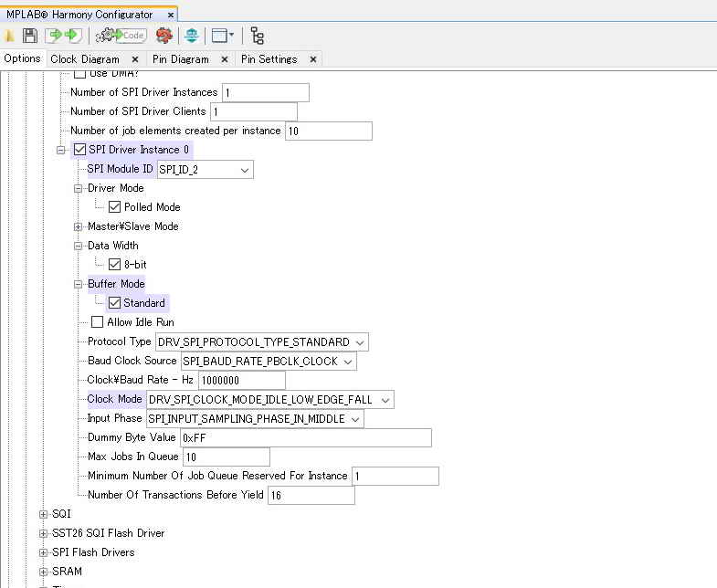Click the green arrows import/export icon
717x588 pixels.
click(64, 36)
